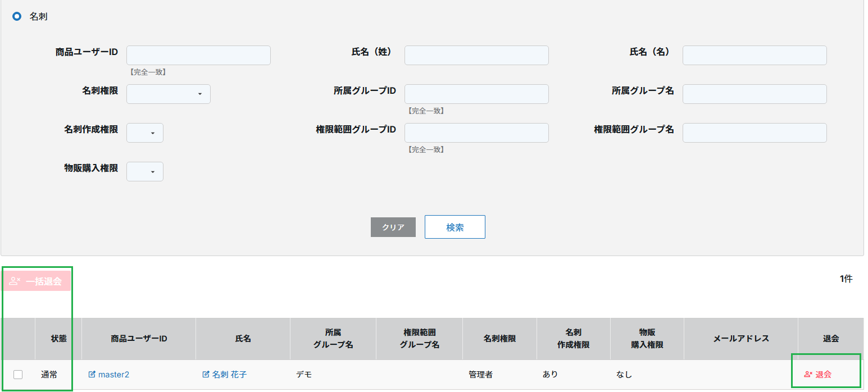The height and width of the screenshot is (392, 868).
Task: Click the user-remove icon in 退会 column
Action: click(808, 375)
